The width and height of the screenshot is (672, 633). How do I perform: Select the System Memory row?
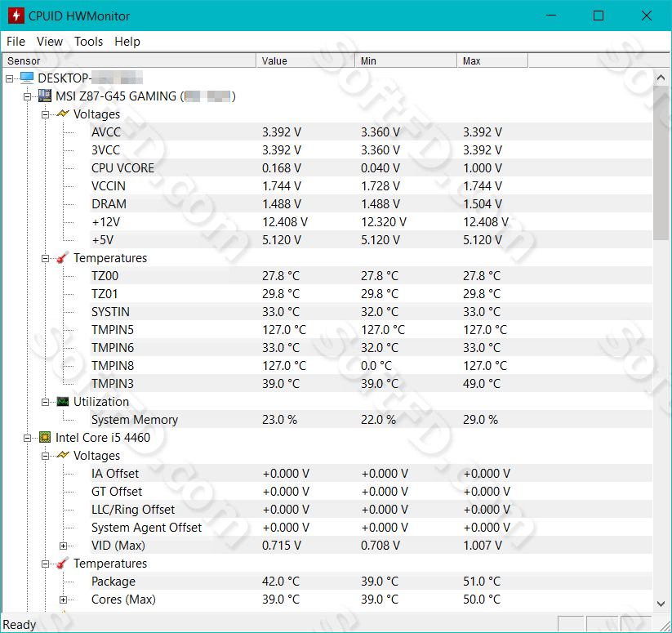372,420
